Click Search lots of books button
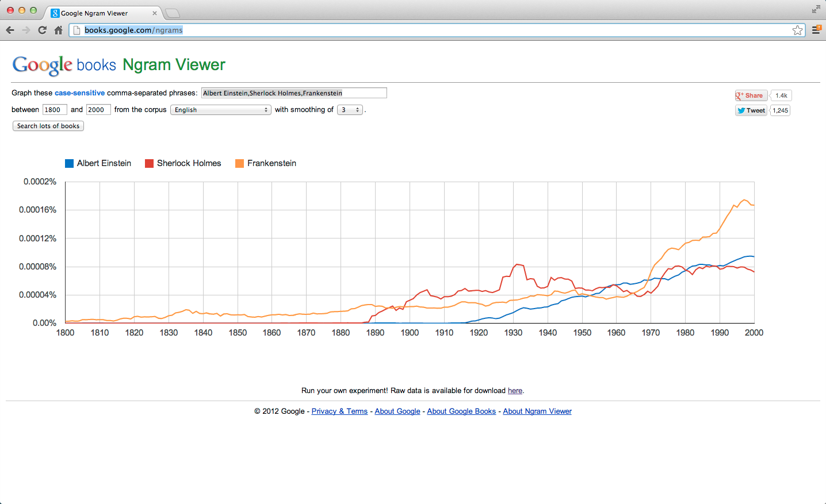Image resolution: width=826 pixels, height=504 pixels. (x=48, y=126)
